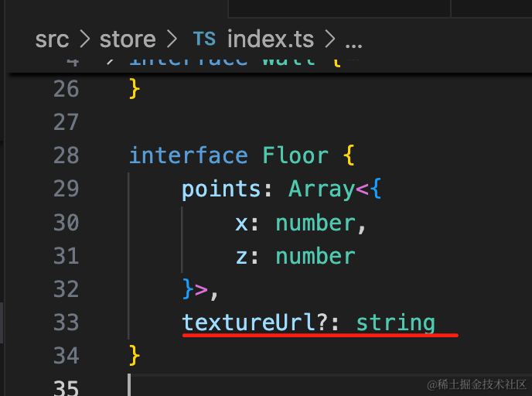Click 'number' type on line 31
Viewport: 532px width, 396px height.
[x=315, y=256]
